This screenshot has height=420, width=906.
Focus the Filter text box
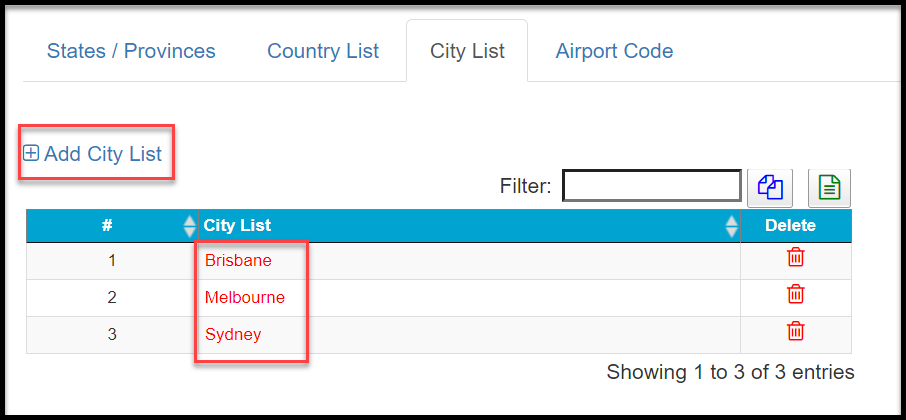(651, 186)
